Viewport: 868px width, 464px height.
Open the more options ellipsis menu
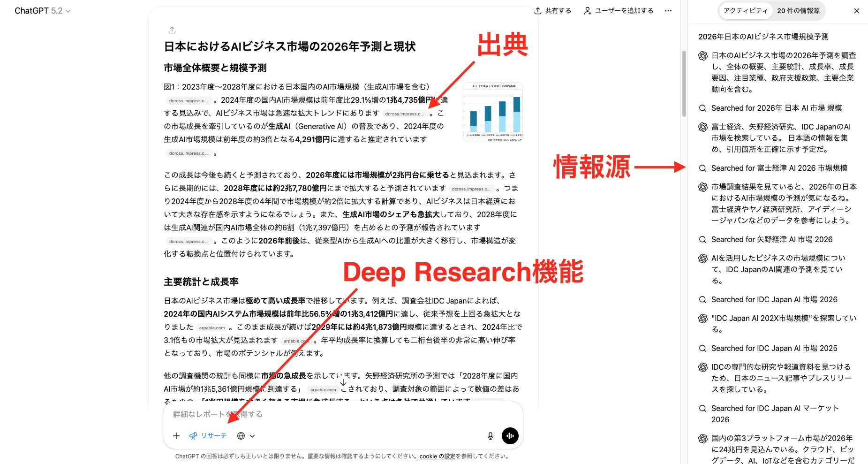668,10
